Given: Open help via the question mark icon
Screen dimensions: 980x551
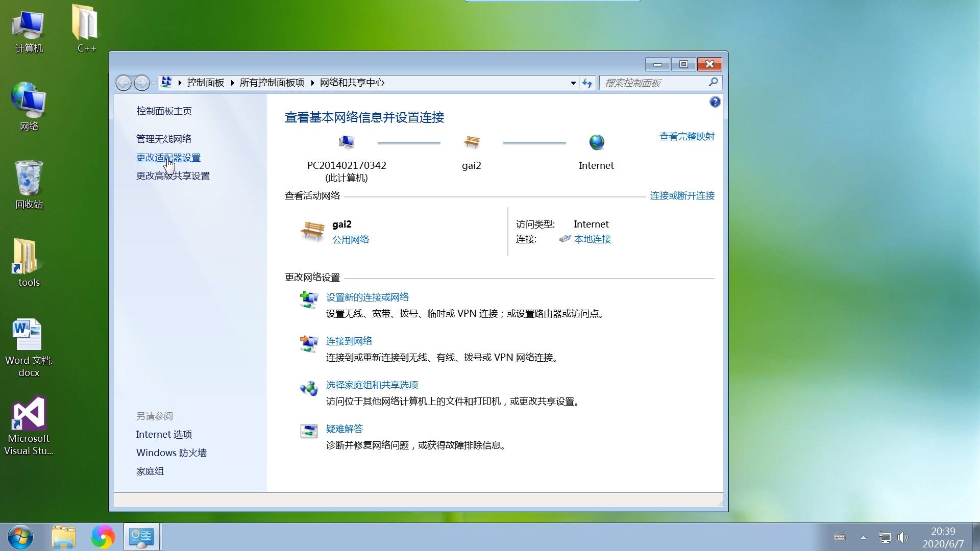Looking at the screenshot, I should (715, 102).
